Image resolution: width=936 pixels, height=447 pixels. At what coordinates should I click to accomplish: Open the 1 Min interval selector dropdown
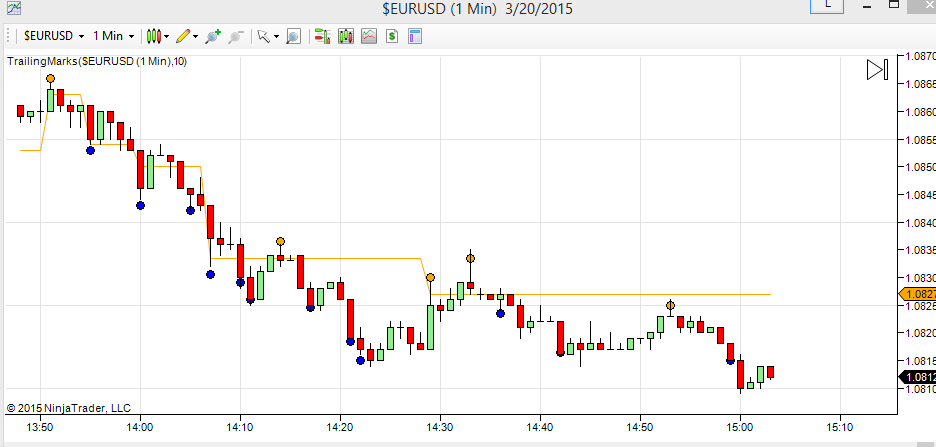113,36
